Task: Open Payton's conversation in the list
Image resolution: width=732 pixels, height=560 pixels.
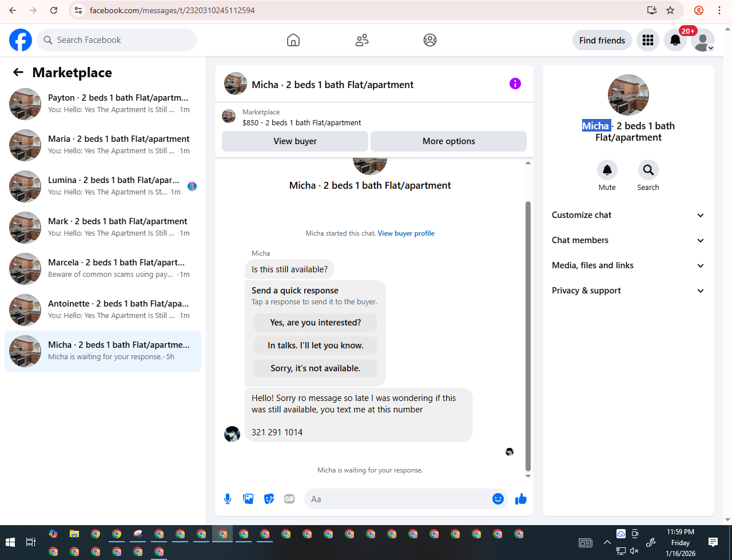Action: (x=103, y=104)
